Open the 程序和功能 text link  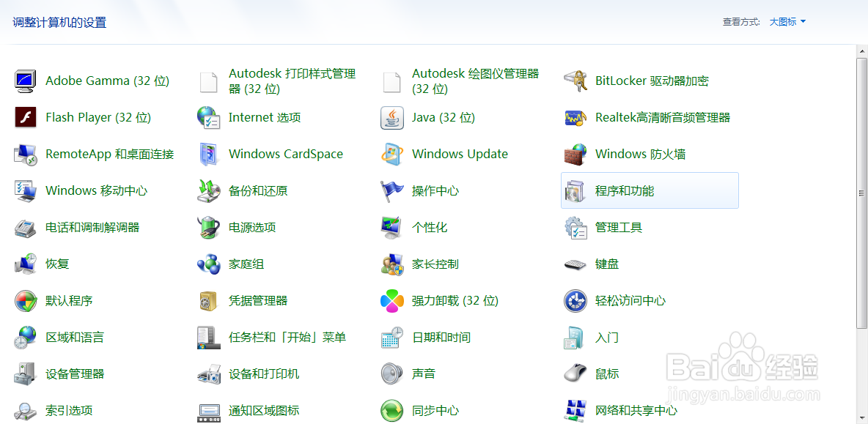tap(625, 190)
